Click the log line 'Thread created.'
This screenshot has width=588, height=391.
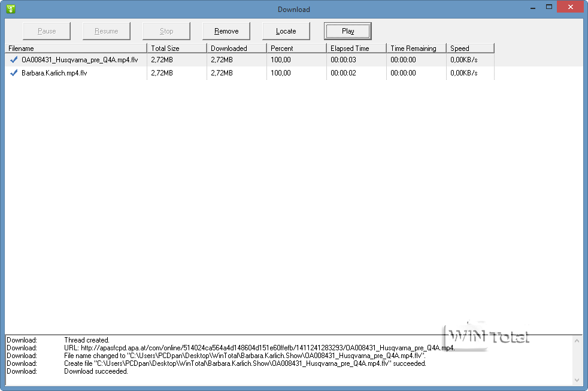coord(87,340)
